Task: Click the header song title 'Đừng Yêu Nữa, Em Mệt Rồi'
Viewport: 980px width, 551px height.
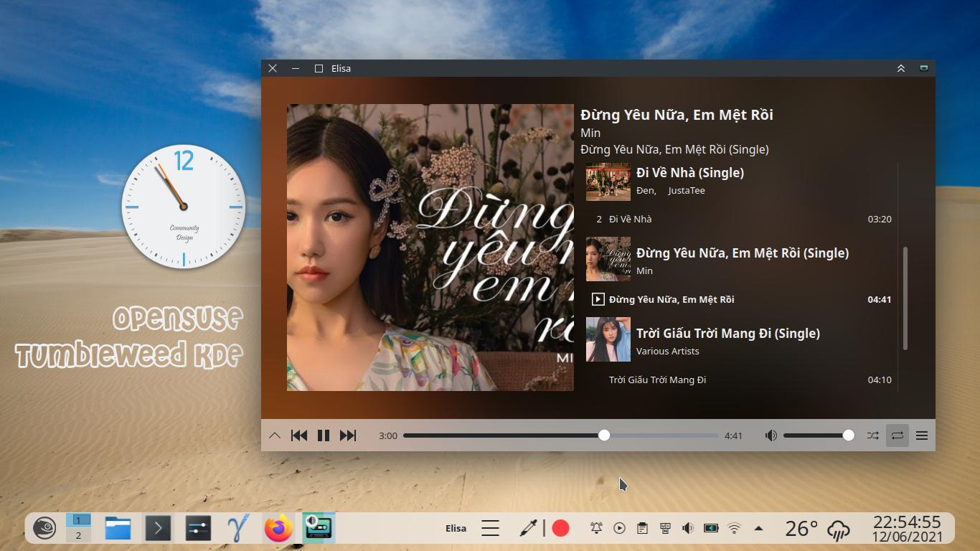Action: (677, 115)
